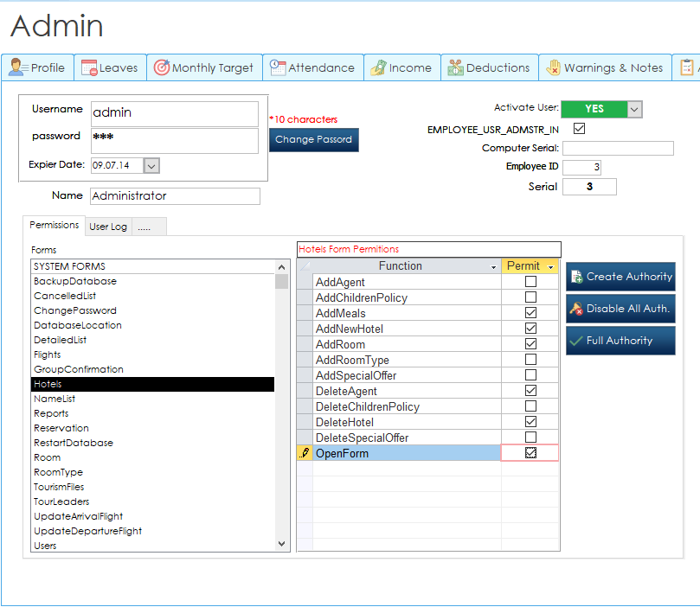
Task: Select RoomType in Forms list
Action: pyautogui.click(x=152, y=472)
